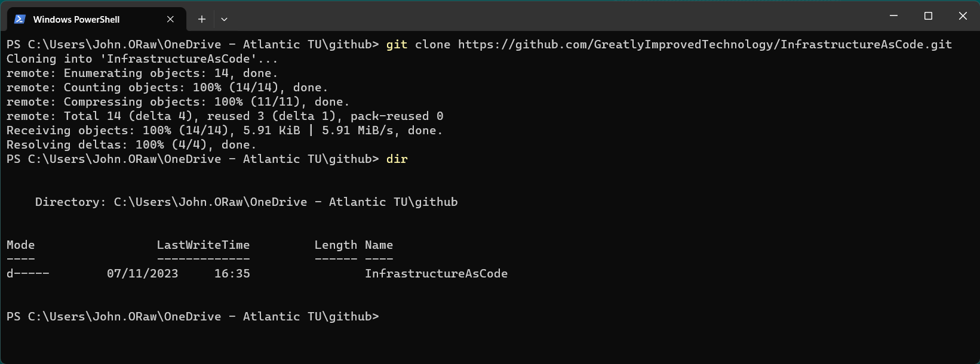Viewport: 980px width, 364px height.
Task: Click the "Resolving deltas" output line
Action: point(131,144)
